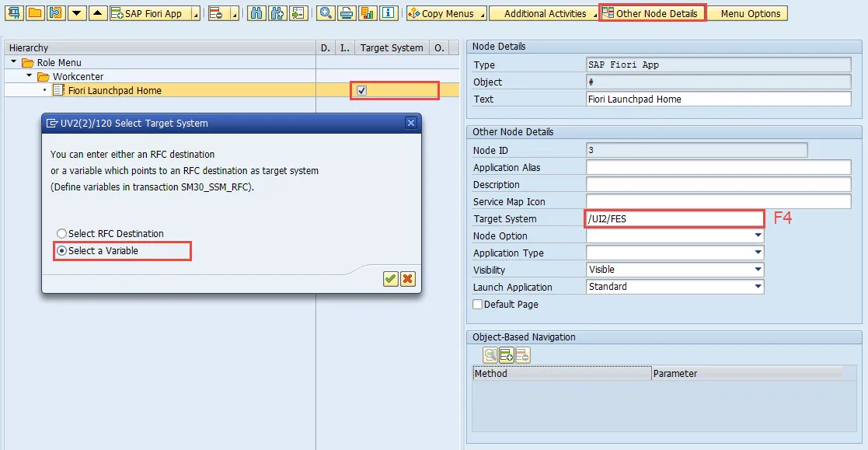Viewport: 868px width, 450px height.
Task: Click the blue Information icon
Action: pos(389,13)
